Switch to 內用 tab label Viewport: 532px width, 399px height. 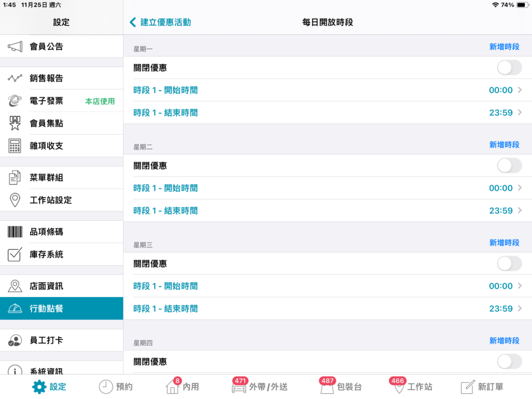pyautogui.click(x=191, y=387)
